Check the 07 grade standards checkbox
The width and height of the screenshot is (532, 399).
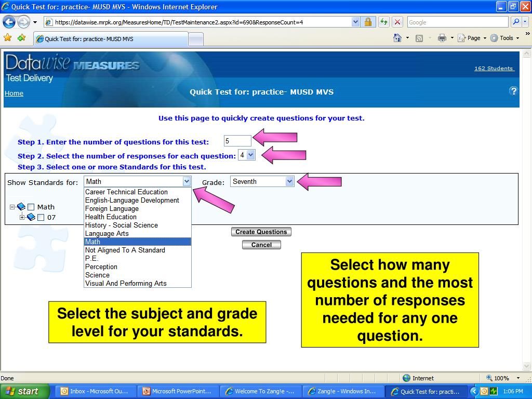(41, 218)
